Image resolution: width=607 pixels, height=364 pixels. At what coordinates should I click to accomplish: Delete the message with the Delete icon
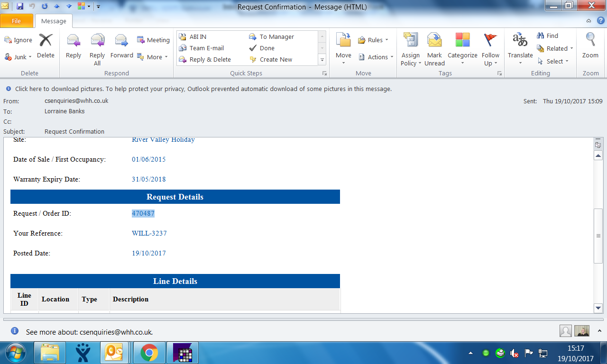coord(46,46)
